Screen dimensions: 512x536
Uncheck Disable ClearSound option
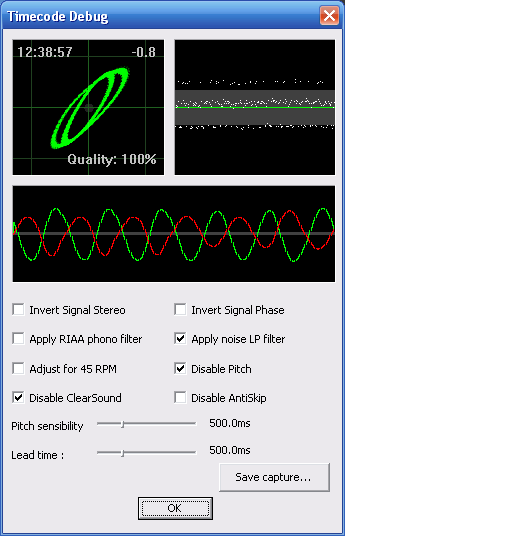click(18, 398)
